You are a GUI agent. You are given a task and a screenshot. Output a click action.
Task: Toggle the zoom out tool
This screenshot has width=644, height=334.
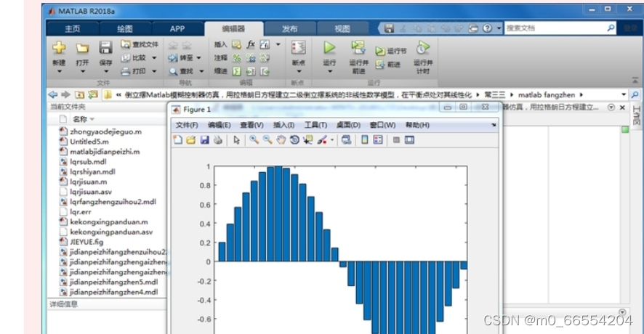[267, 140]
